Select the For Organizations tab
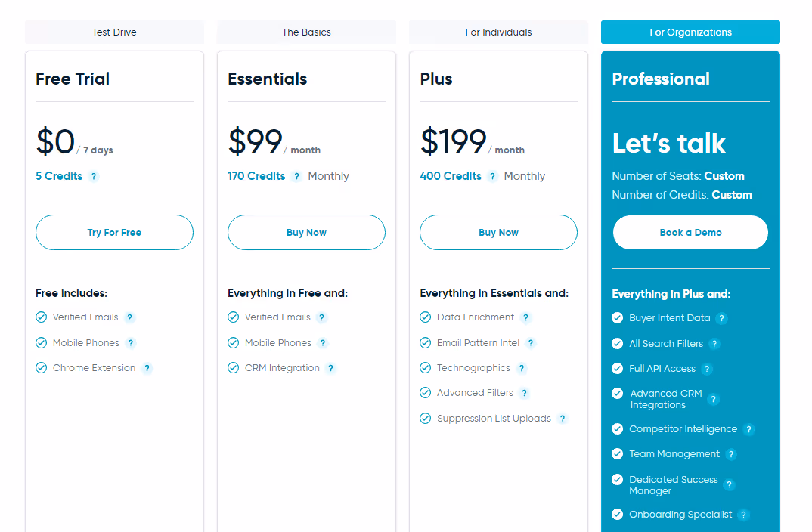Viewport: 812px width, 532px height. [x=690, y=32]
